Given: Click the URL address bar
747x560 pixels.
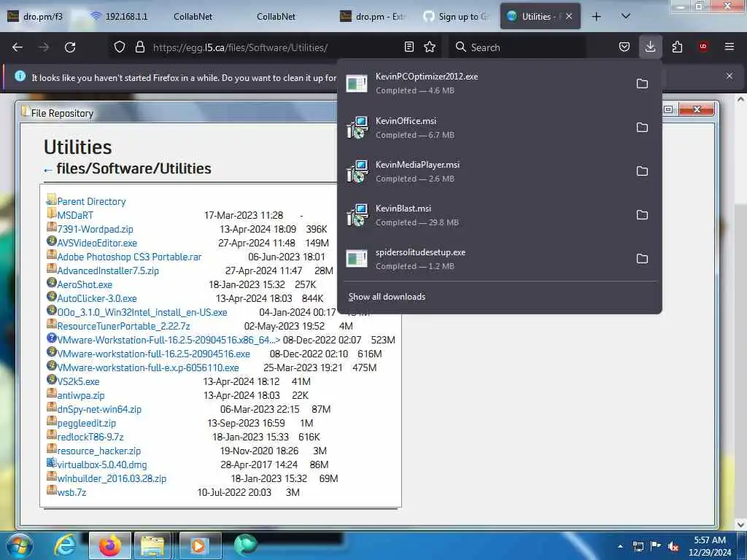Looking at the screenshot, I should point(274,47).
